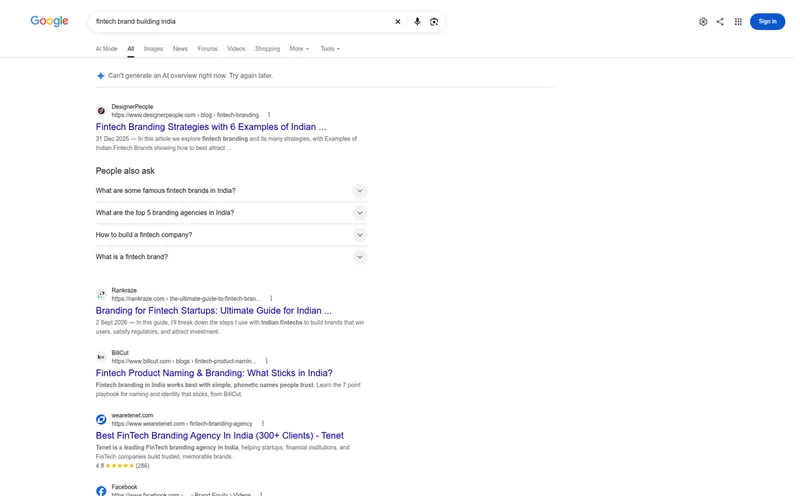Viewport: 800px width, 496px height.
Task: Open 'Best FinTech Branding Agency In India' result
Action: coord(219,435)
